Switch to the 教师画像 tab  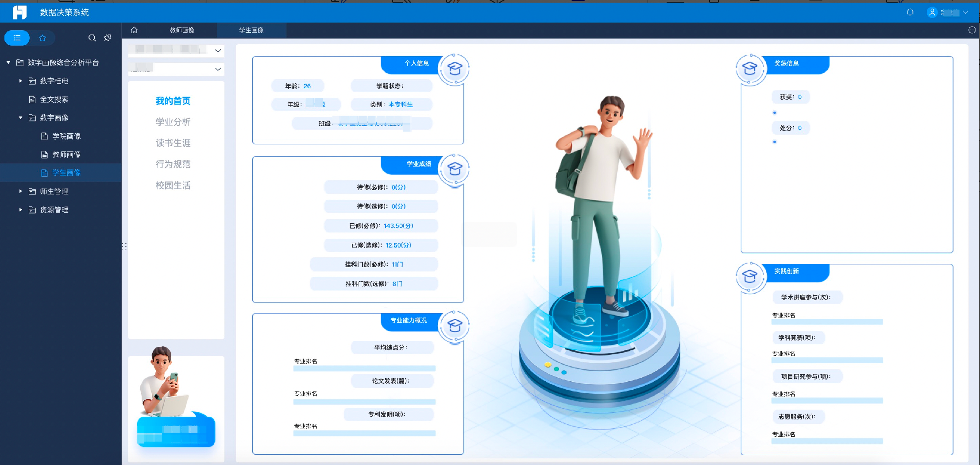pos(182,30)
